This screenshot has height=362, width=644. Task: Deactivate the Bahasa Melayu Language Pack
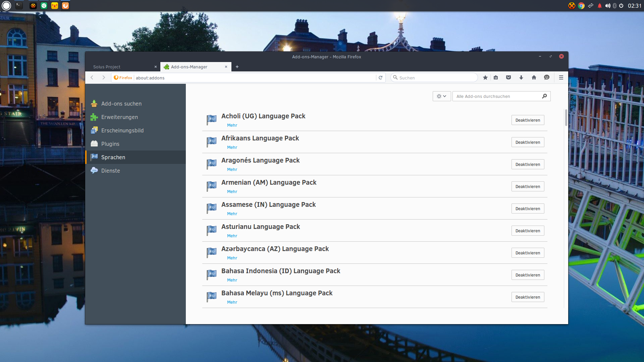pos(528,297)
